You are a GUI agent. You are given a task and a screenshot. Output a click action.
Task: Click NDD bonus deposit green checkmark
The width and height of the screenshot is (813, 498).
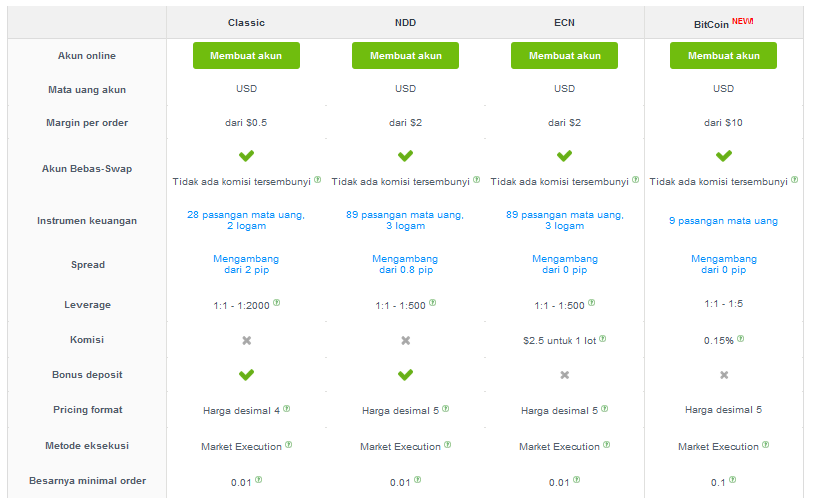point(405,374)
